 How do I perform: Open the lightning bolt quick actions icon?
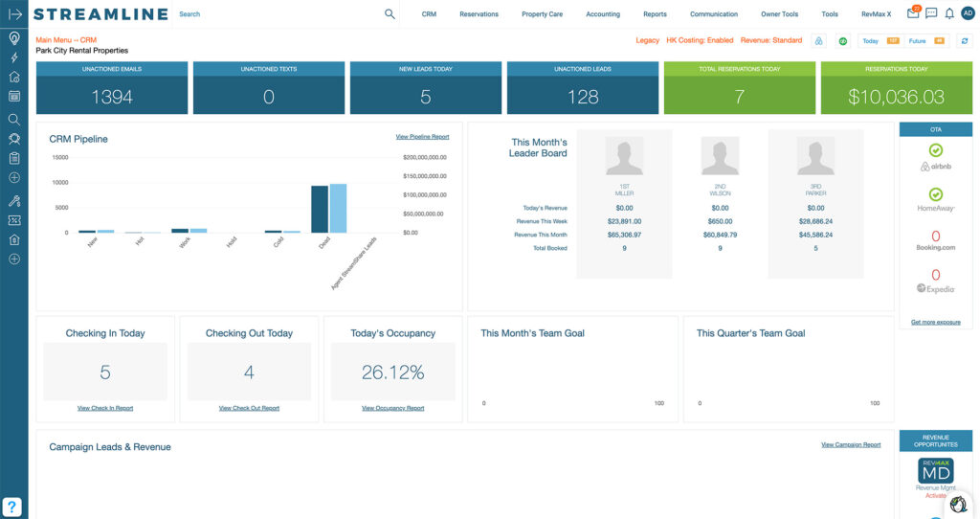[14, 57]
